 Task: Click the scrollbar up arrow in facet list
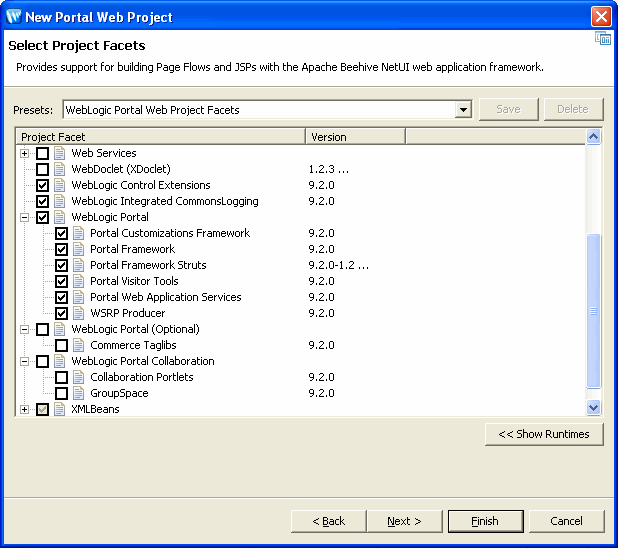tap(594, 137)
